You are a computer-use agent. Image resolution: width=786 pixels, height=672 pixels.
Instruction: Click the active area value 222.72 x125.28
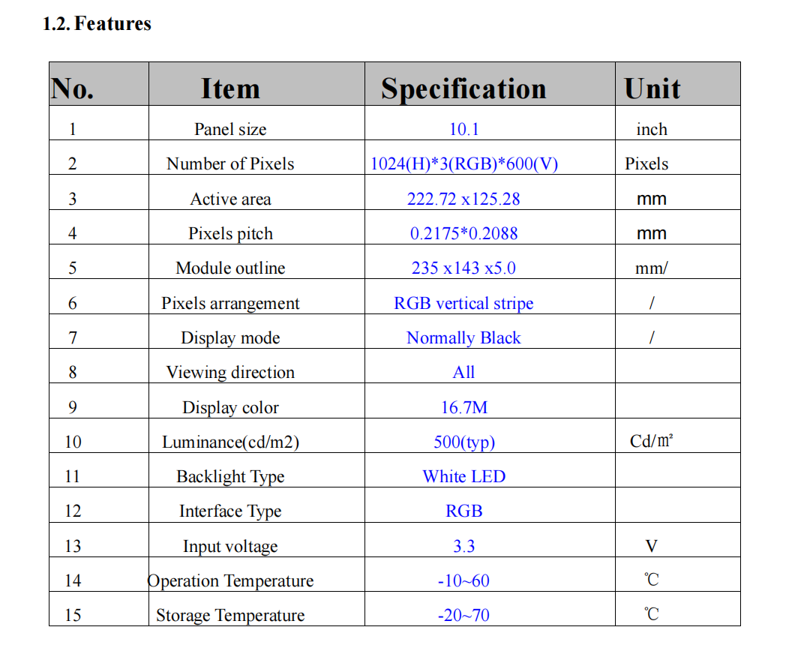[463, 199]
